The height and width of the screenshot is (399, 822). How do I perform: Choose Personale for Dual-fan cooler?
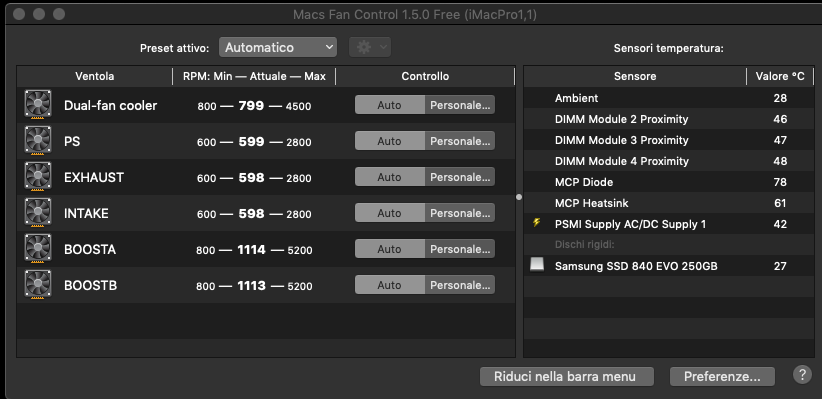pyautogui.click(x=460, y=105)
